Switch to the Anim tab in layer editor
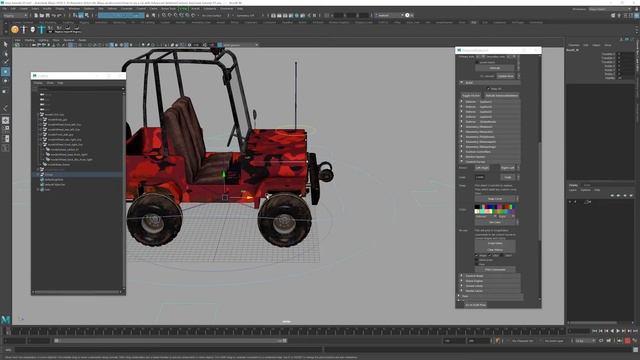This screenshot has width=640, height=360. pos(587,185)
